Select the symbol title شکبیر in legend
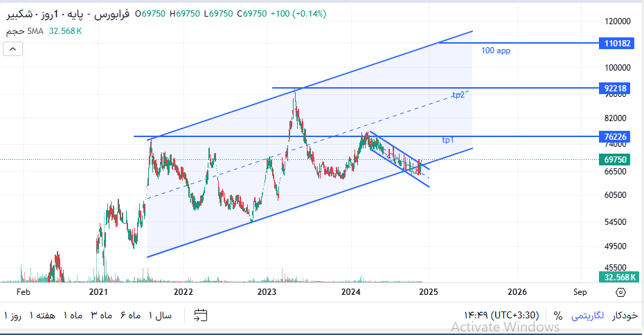 click(19, 14)
